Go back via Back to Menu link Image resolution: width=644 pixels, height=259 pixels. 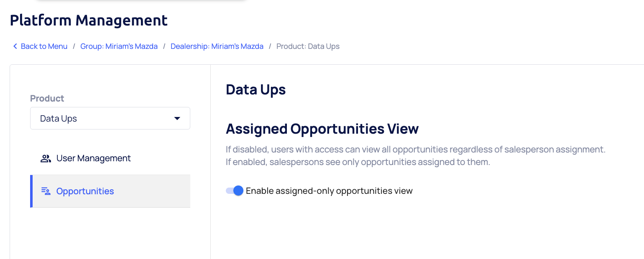click(x=44, y=46)
